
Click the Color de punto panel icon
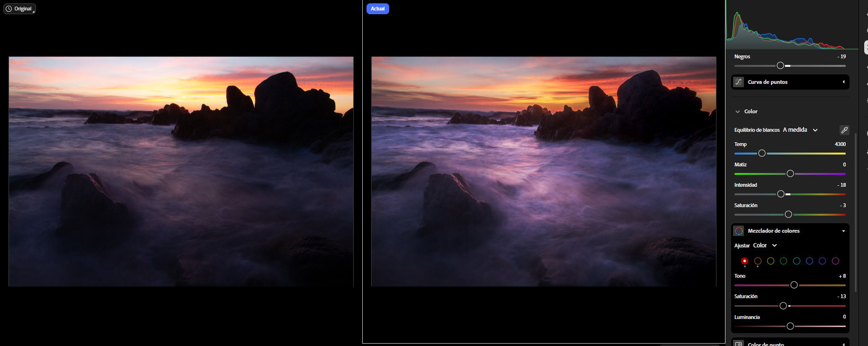[739, 344]
